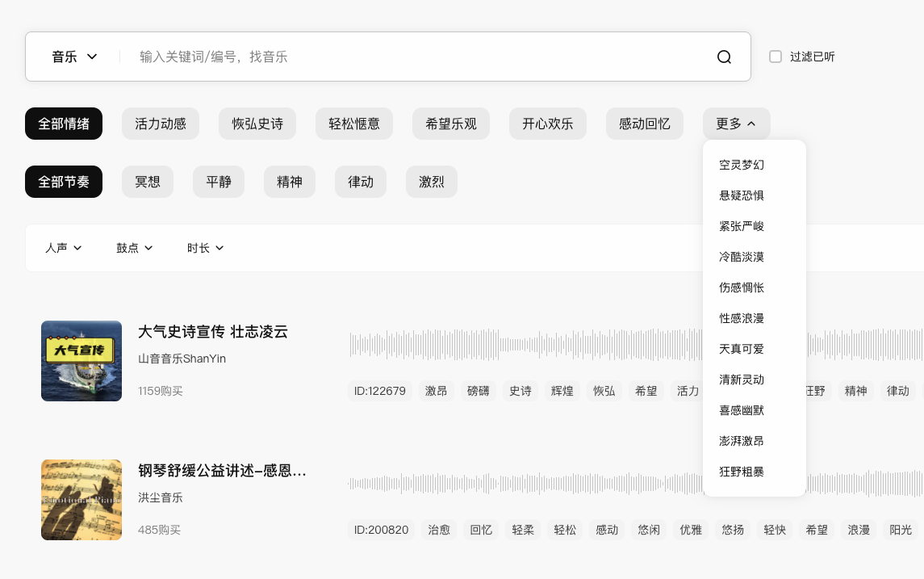
Task: Click the 磅礴 tag
Action: click(x=478, y=391)
